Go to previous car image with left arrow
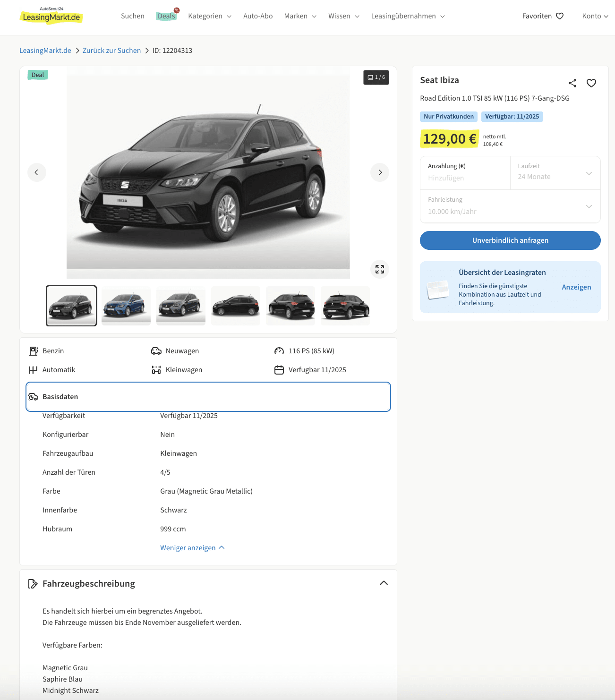This screenshot has height=700, width=615. [37, 172]
